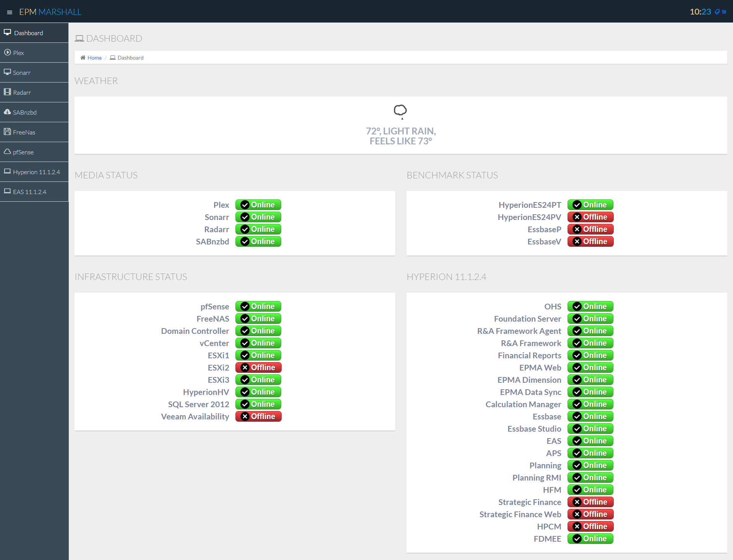Click the HFM Online status badge

tap(590, 490)
